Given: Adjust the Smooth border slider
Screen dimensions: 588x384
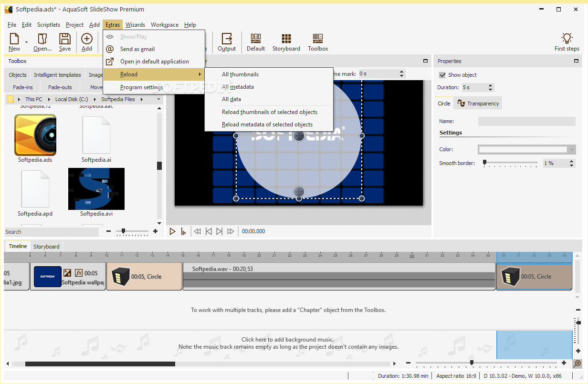Looking at the screenshot, I should (x=510, y=163).
